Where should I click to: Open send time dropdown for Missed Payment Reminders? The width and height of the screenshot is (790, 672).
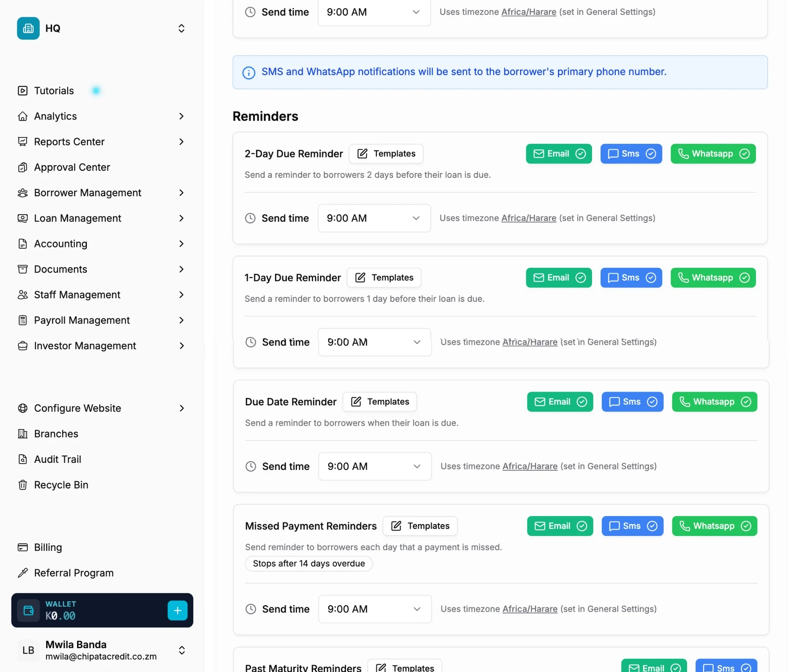pos(374,609)
